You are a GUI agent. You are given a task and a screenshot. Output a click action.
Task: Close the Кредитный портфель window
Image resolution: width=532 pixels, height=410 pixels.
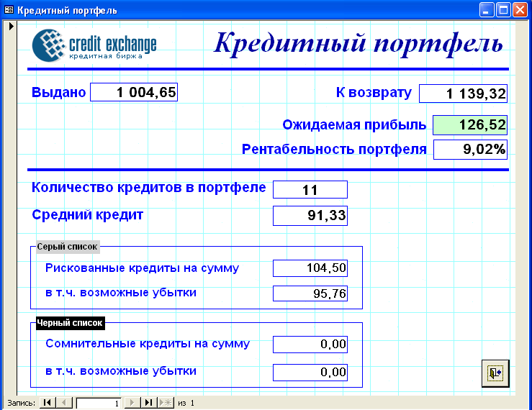click(520, 10)
